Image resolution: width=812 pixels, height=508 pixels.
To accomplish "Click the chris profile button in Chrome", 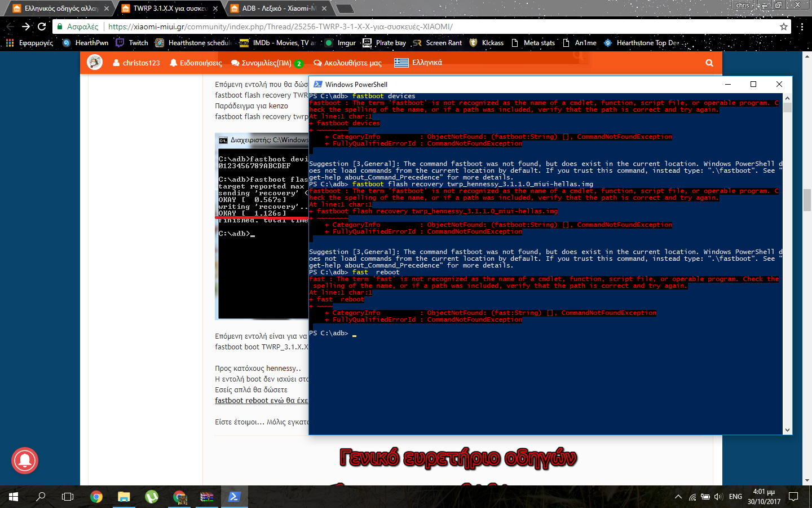I will click(x=743, y=5).
